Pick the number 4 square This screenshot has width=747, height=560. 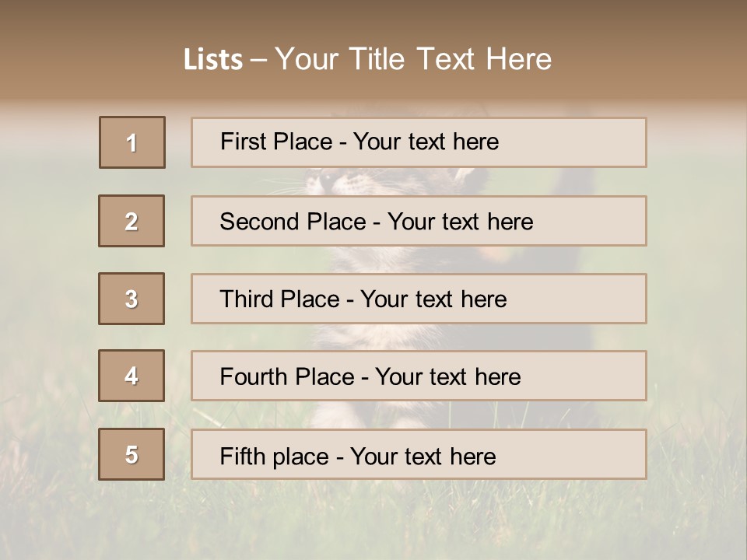coord(132,376)
